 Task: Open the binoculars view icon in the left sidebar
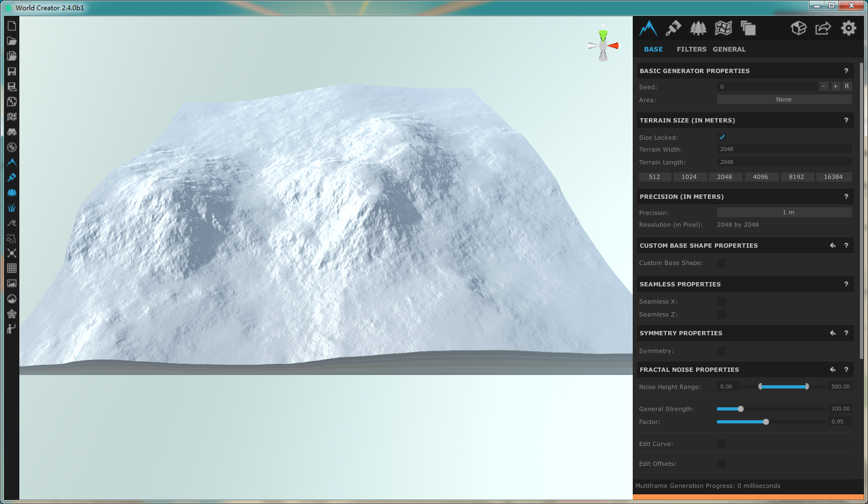pyautogui.click(x=12, y=132)
